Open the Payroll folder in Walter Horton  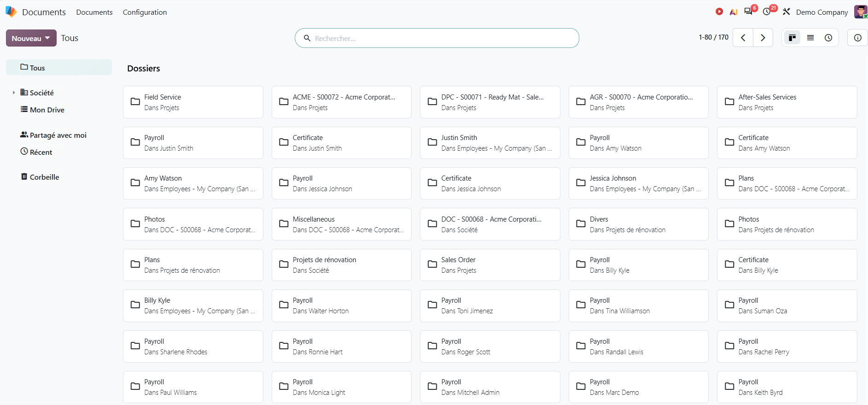[x=342, y=305]
